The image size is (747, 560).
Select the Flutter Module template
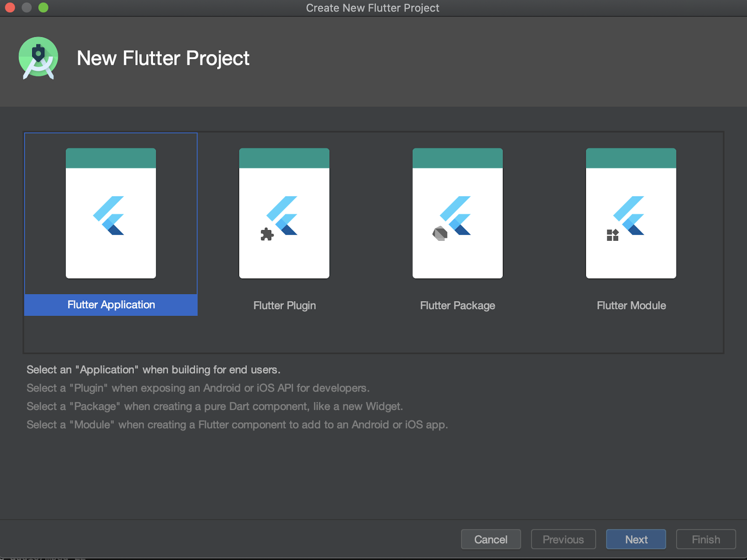coord(631,213)
